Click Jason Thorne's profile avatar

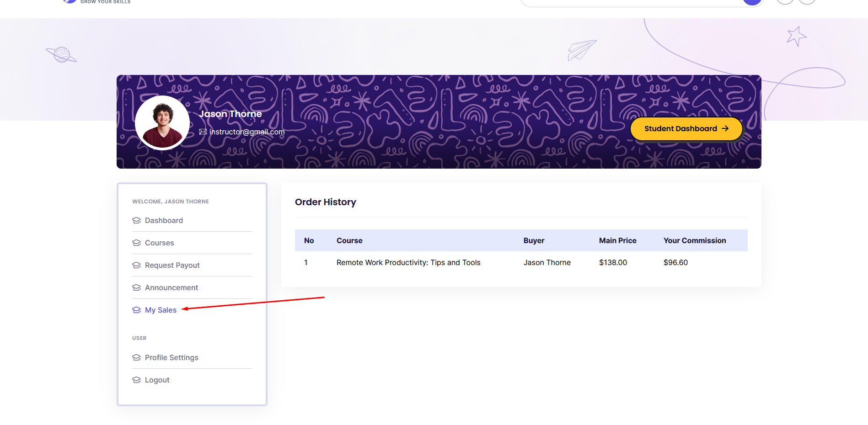(x=162, y=122)
